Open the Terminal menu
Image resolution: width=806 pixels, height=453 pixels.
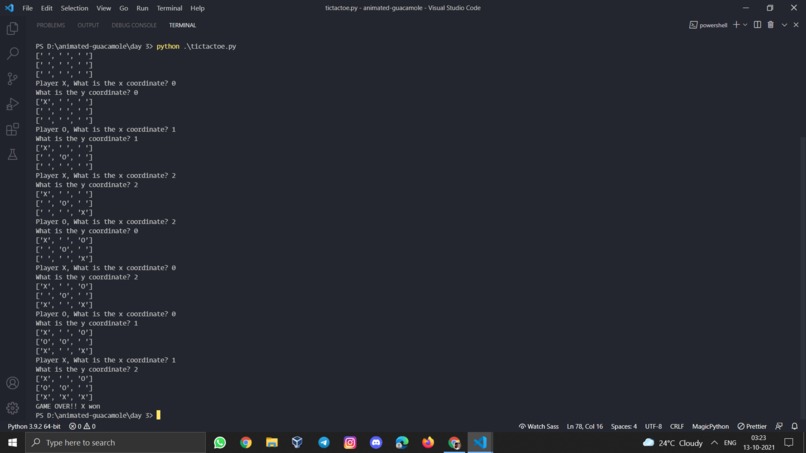[169, 8]
